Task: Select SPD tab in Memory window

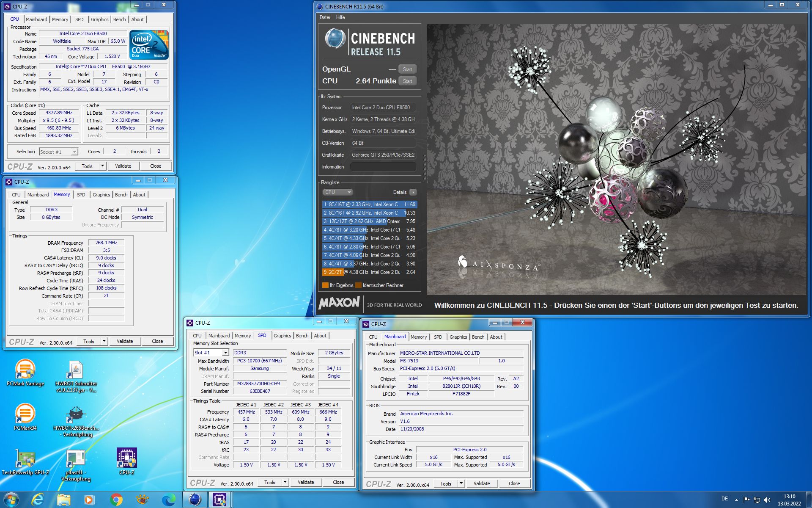Action: point(81,195)
